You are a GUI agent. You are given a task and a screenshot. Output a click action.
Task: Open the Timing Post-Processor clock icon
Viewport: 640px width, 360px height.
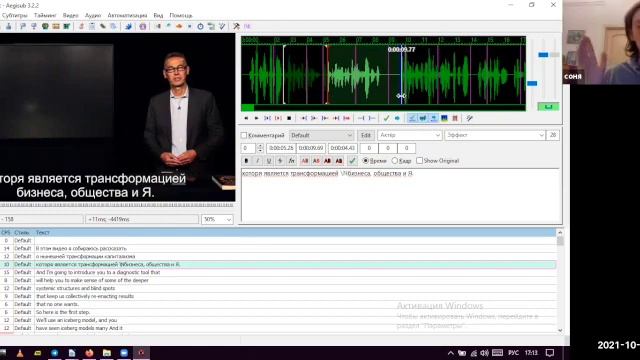[x=200, y=26]
